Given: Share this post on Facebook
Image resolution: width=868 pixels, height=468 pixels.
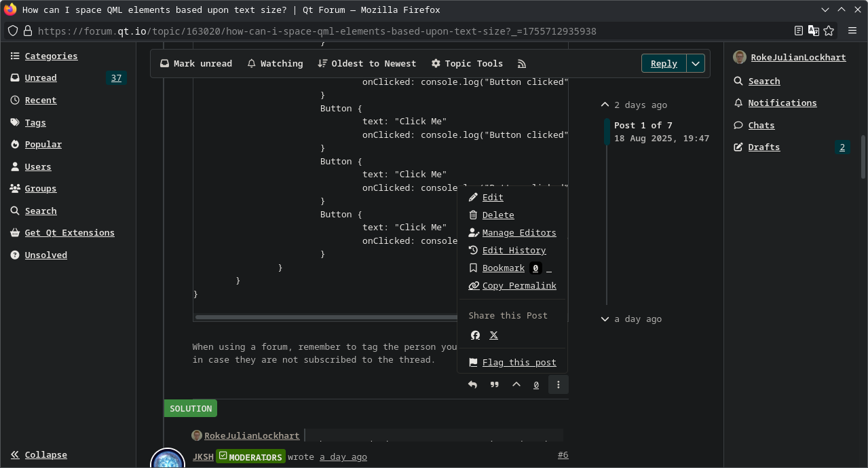Looking at the screenshot, I should 475,335.
